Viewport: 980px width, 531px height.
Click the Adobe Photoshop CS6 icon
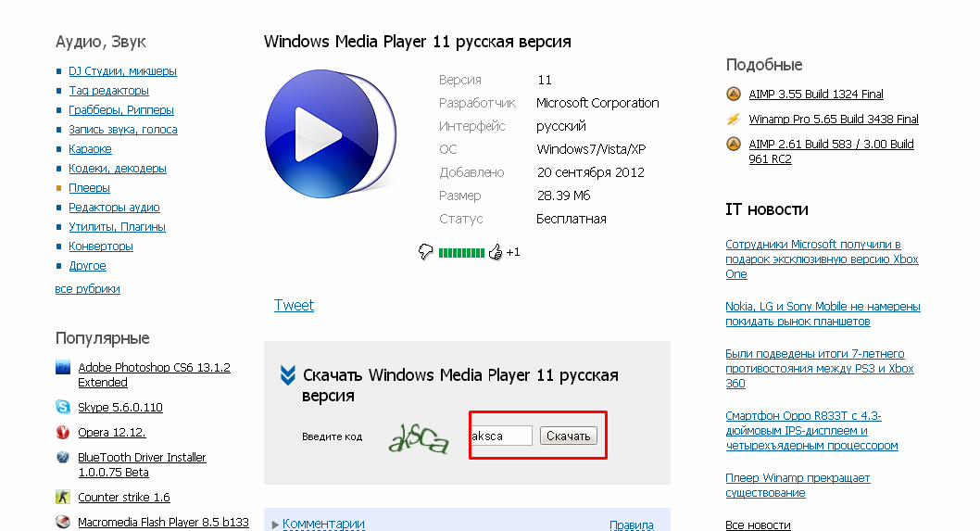(x=63, y=368)
